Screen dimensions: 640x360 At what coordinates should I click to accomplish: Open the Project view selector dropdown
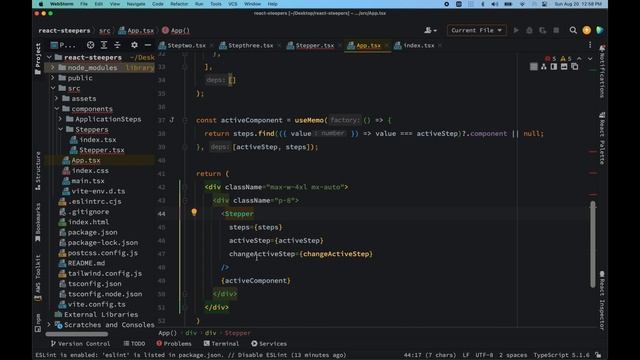click(x=63, y=45)
